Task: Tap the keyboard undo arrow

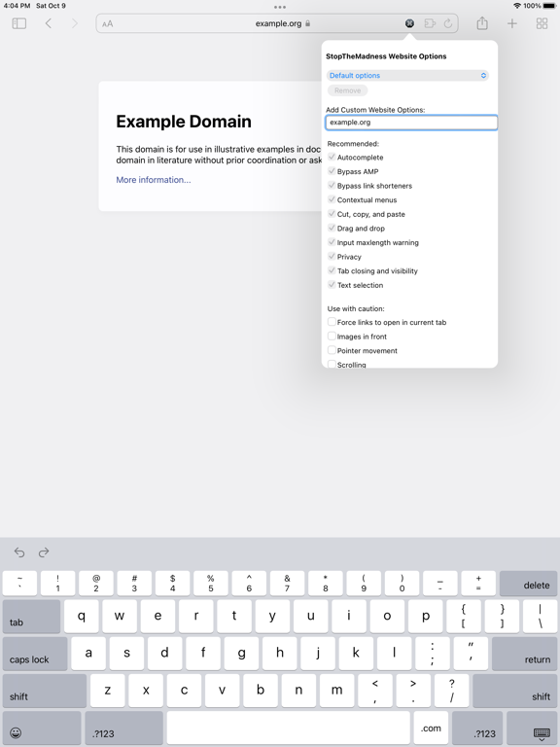Action: [19, 552]
